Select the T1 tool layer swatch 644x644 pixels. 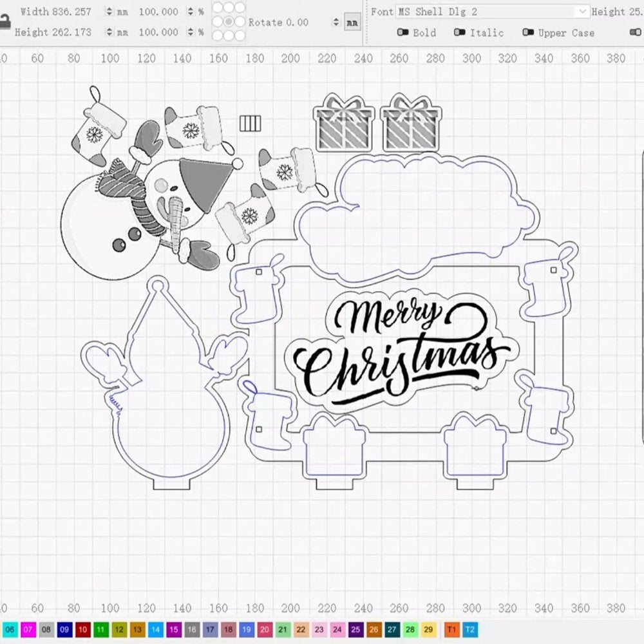[451, 629]
